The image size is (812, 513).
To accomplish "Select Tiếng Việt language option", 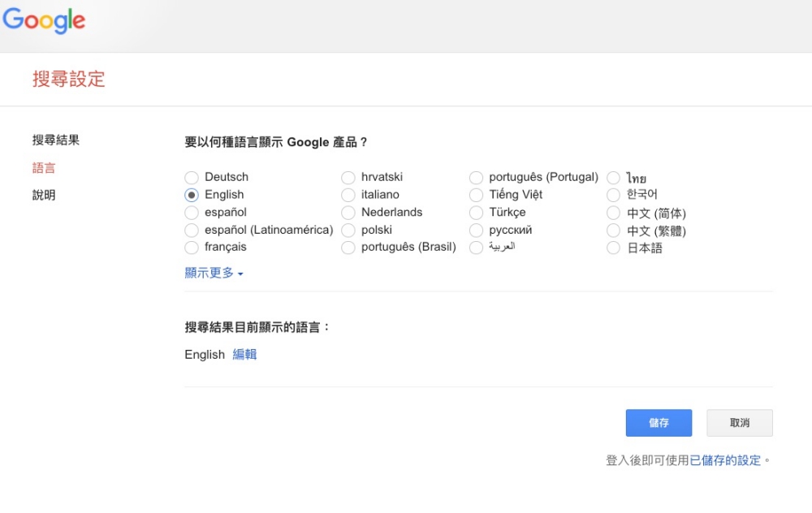I will click(476, 196).
